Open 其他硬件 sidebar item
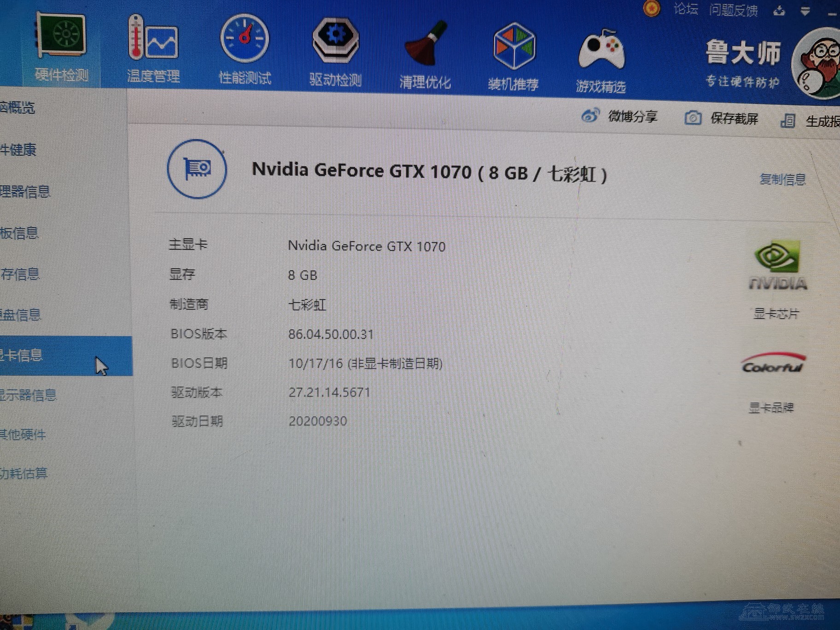This screenshot has height=630, width=840. coord(23,434)
